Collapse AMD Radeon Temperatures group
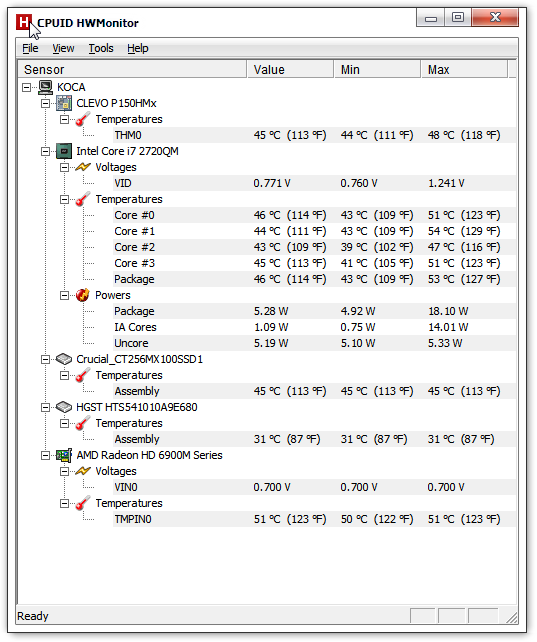The width and height of the screenshot is (537, 642). pos(64,503)
